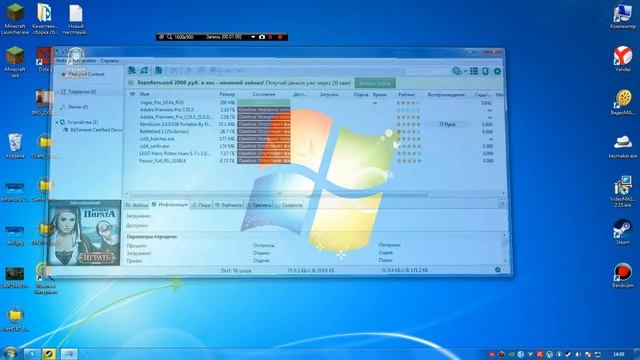Click the red stop button on the Bandicam bar
640x360 pixels.
click(280, 37)
